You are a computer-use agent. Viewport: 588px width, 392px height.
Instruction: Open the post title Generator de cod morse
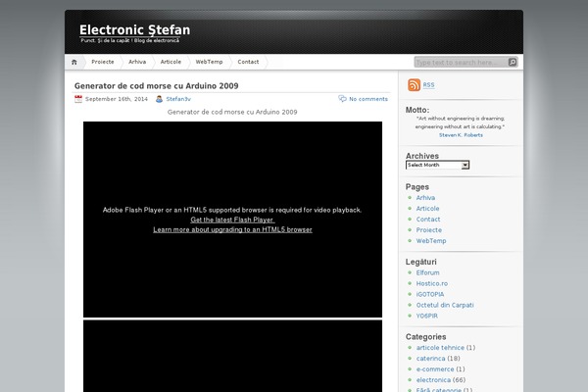click(x=156, y=86)
